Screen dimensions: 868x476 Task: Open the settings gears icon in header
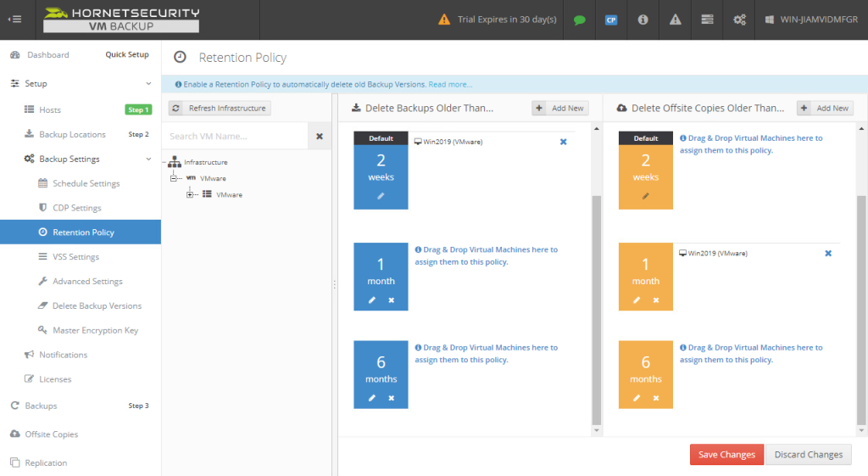pos(739,20)
